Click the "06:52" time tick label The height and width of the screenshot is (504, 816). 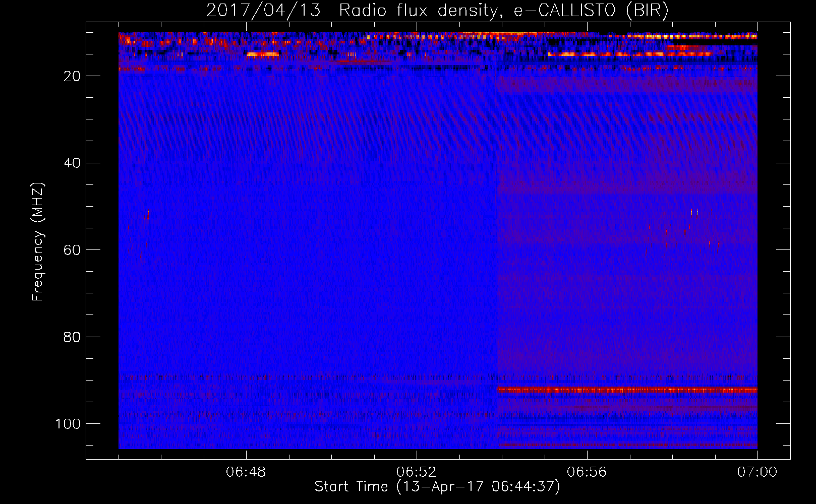pos(417,472)
